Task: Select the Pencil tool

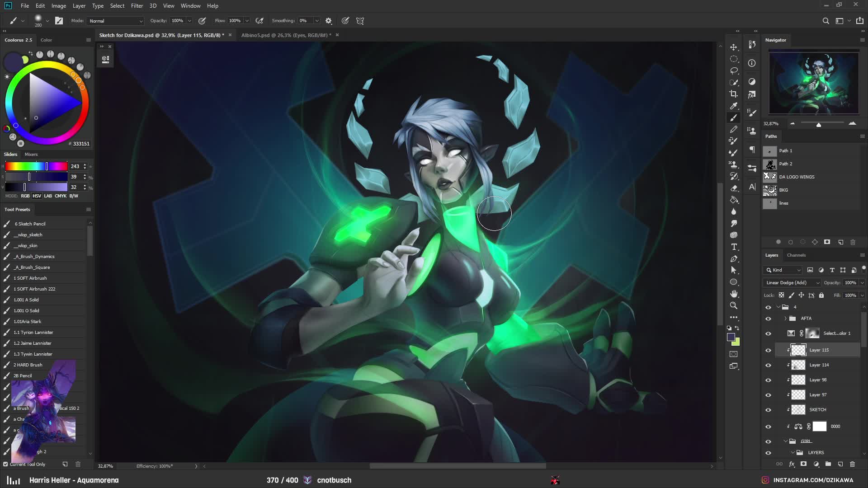Action: (x=734, y=129)
